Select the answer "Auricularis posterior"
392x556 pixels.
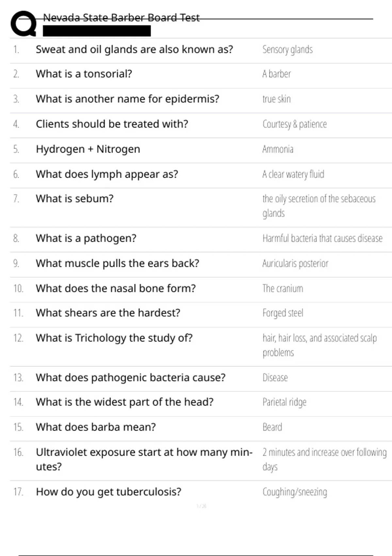[295, 264]
